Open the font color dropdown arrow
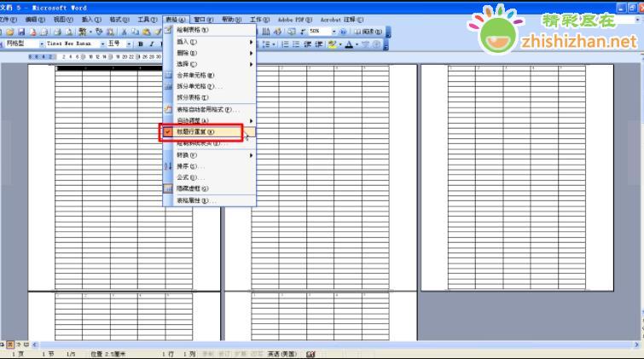Viewport: 644px width, 359px height. 357,44
